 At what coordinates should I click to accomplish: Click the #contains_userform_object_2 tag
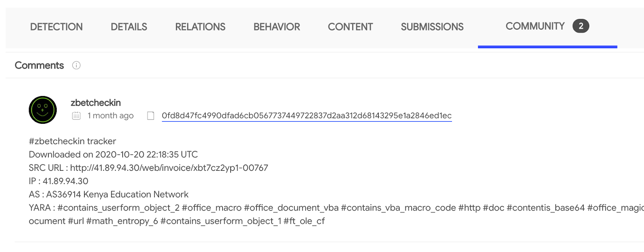click(x=118, y=208)
